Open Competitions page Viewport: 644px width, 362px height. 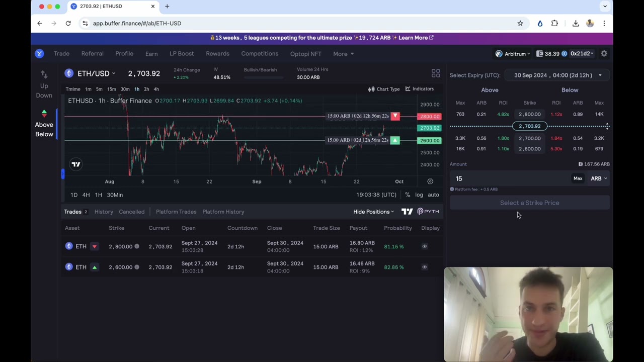260,54
